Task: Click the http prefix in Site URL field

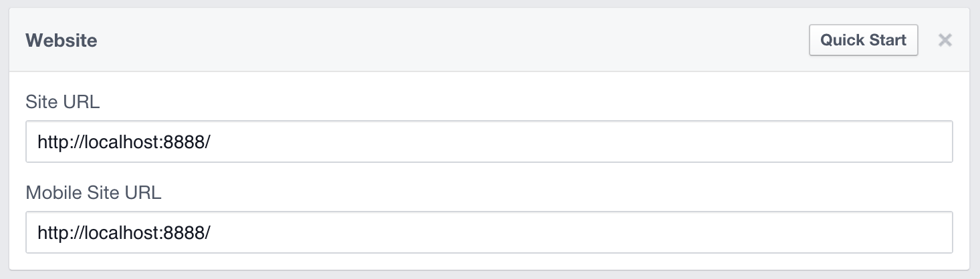Action: (52, 142)
